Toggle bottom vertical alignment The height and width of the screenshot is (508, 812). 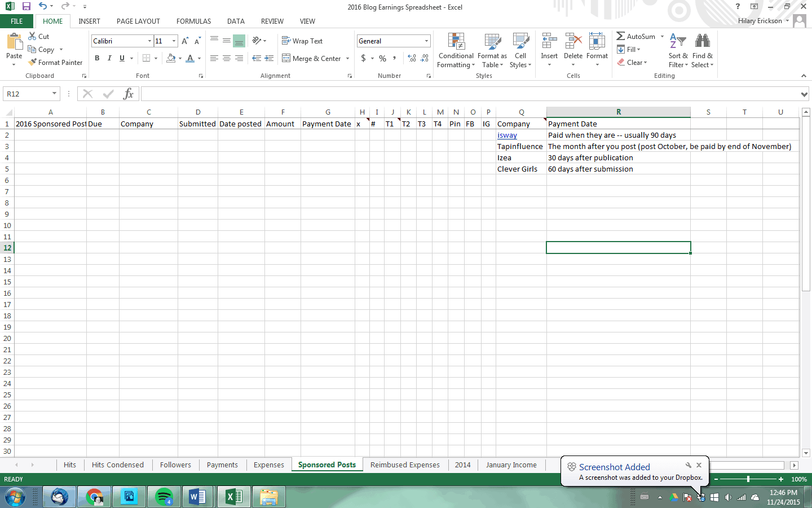(x=239, y=41)
